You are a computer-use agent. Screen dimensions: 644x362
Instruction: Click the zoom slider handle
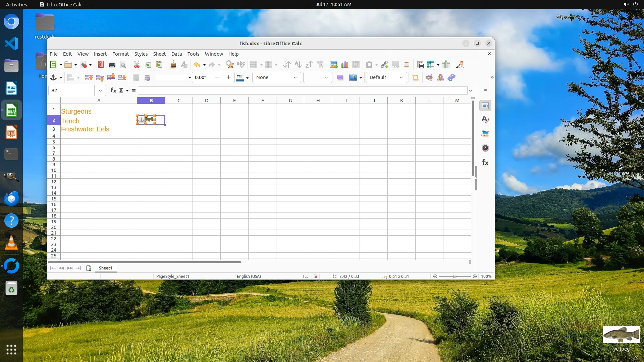pyautogui.click(x=455, y=277)
